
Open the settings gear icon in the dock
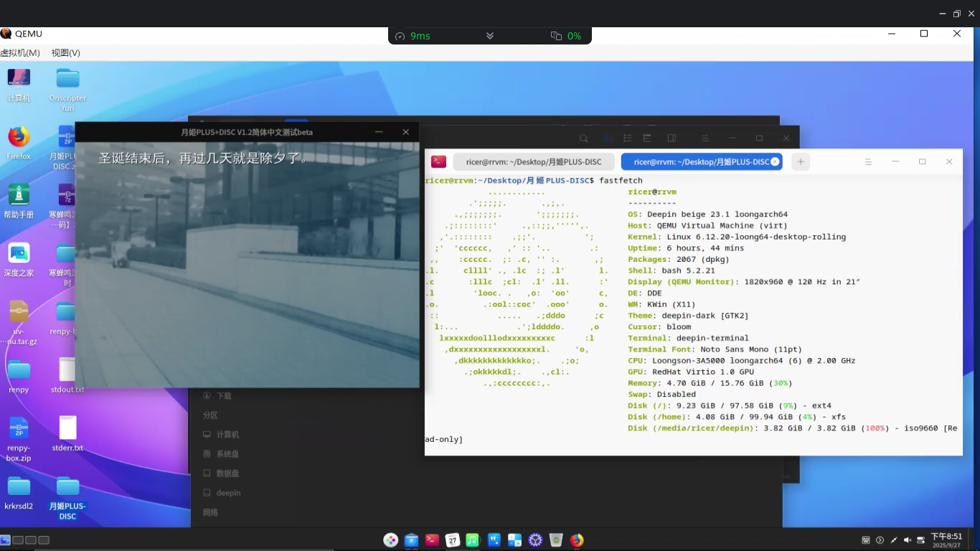coord(535,540)
